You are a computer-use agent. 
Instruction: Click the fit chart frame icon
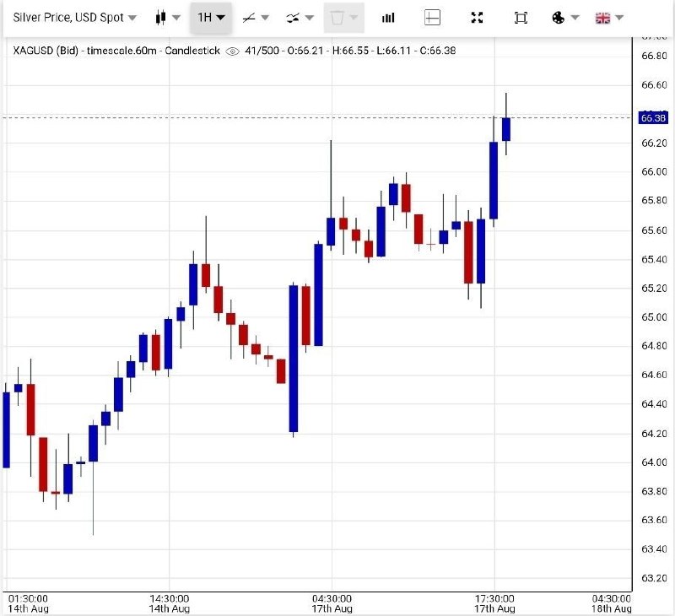pos(521,18)
